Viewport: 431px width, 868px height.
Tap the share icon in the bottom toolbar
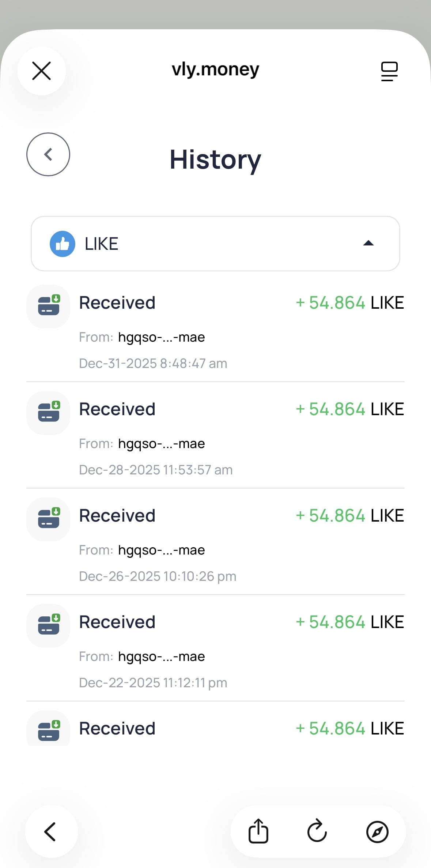(258, 832)
